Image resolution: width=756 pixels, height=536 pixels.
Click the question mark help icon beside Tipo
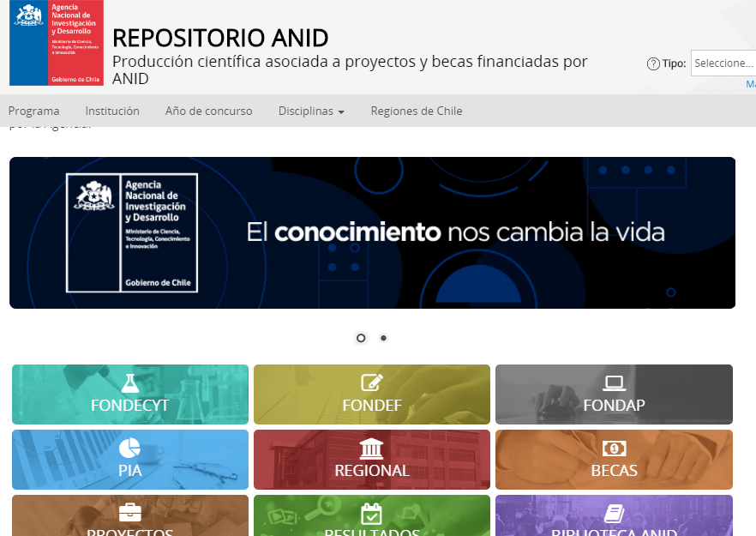click(653, 63)
